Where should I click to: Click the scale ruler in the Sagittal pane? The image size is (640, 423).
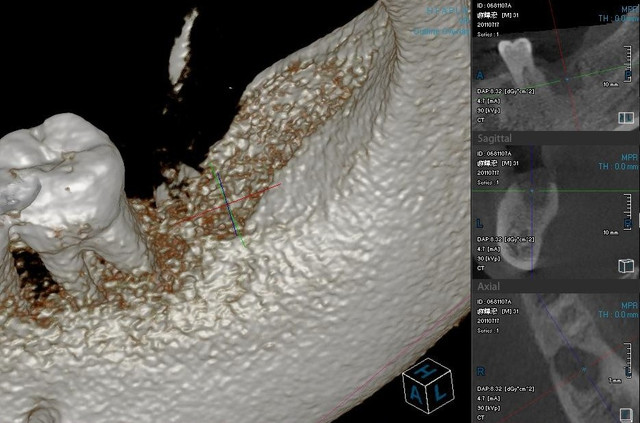628,212
